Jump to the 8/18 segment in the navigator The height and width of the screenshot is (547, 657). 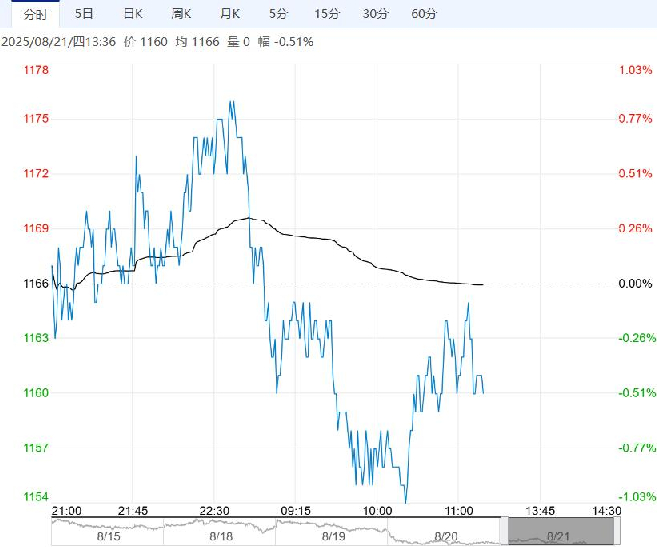(x=220, y=536)
